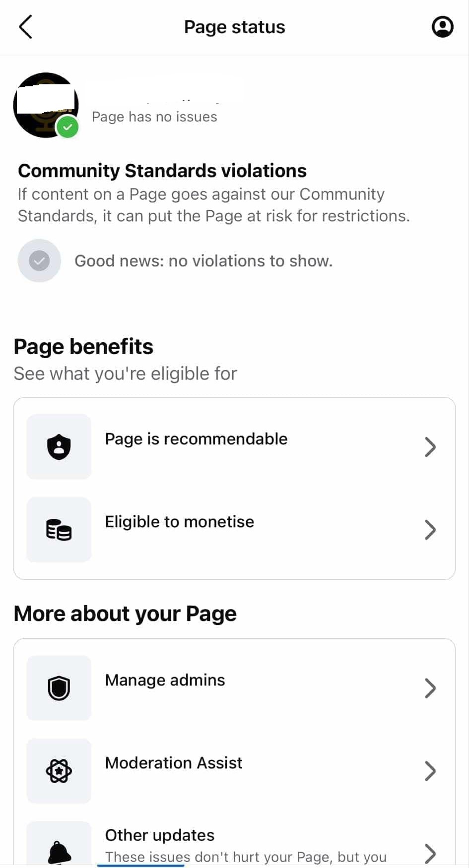Expand Eligible to monetise chevron
The image size is (469, 868).
tap(430, 530)
